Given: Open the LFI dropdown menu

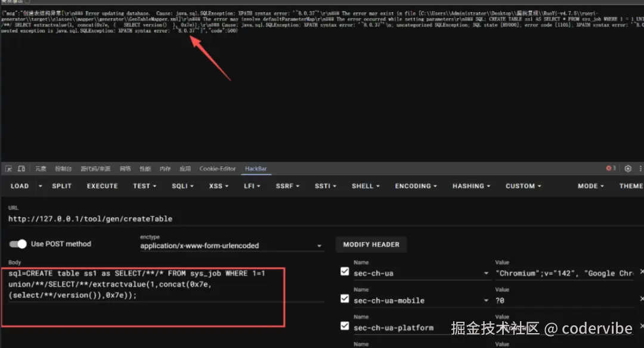Looking at the screenshot, I should [252, 186].
